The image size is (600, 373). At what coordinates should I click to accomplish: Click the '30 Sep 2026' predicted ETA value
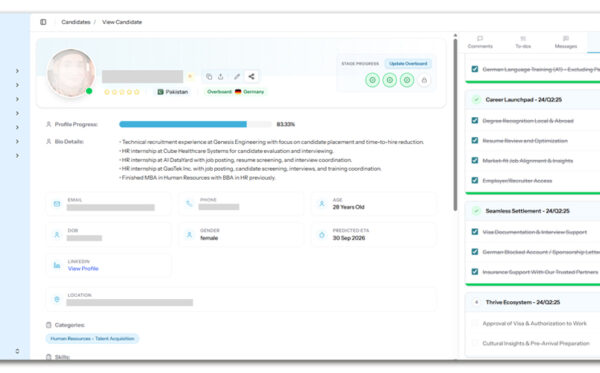pyautogui.click(x=349, y=238)
